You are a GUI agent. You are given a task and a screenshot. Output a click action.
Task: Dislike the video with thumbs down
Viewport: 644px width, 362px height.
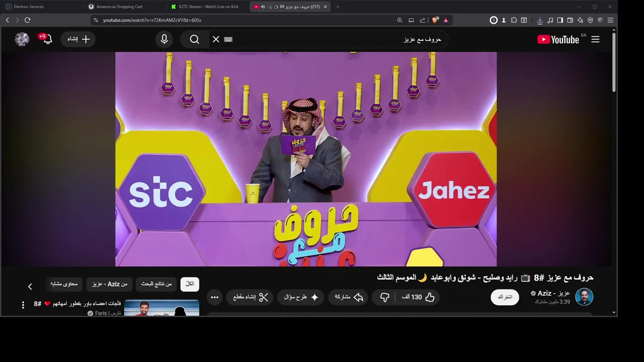pos(384,297)
